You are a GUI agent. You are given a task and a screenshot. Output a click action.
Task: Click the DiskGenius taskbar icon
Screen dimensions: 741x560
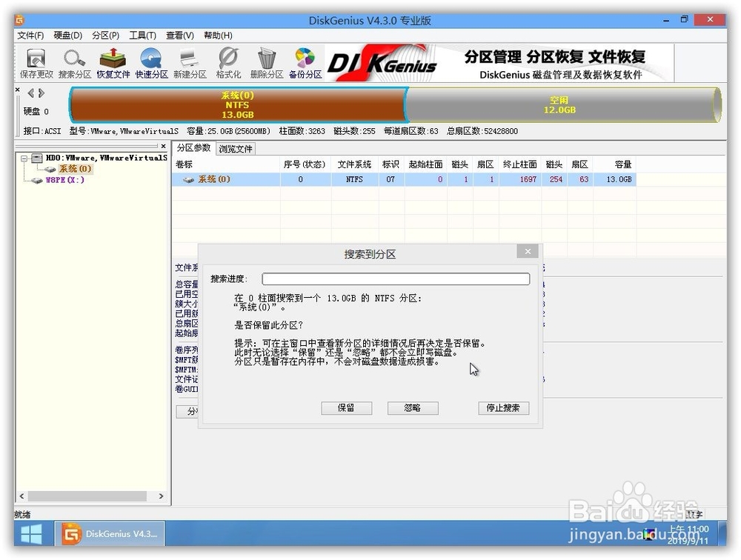pyautogui.click(x=109, y=533)
